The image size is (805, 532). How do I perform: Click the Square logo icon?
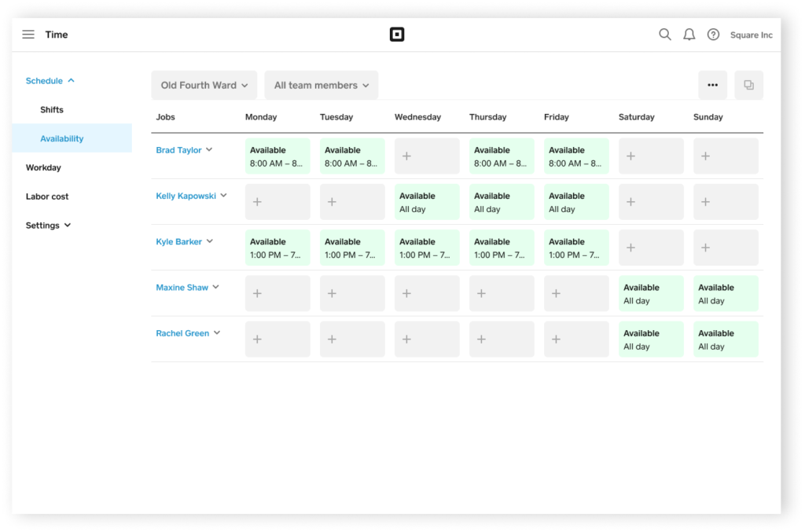[x=397, y=35]
